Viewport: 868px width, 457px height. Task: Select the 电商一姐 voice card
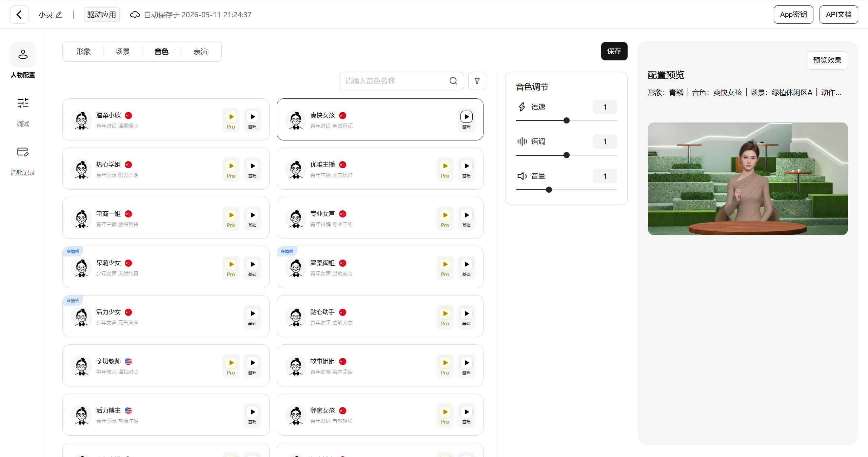[166, 218]
